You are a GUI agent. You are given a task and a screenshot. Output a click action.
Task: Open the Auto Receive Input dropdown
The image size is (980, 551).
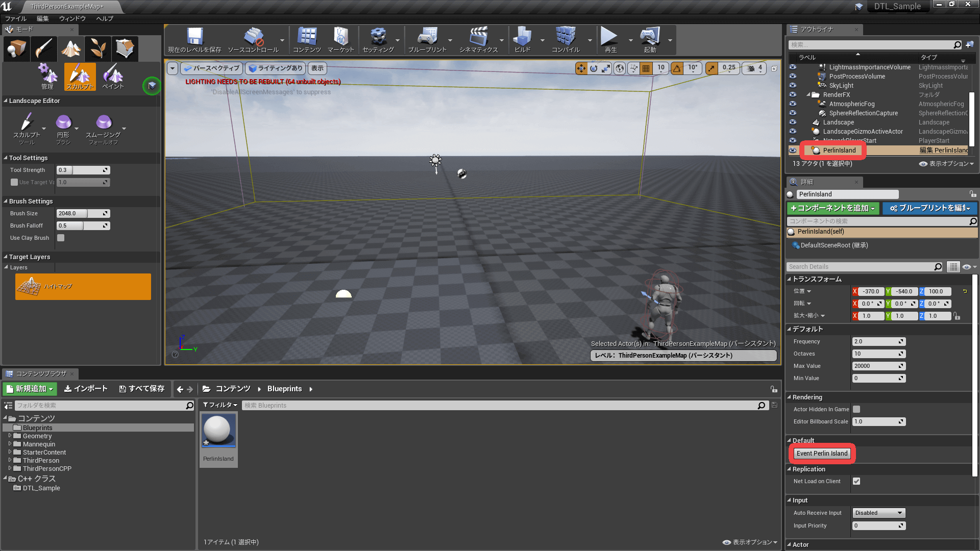pos(878,513)
